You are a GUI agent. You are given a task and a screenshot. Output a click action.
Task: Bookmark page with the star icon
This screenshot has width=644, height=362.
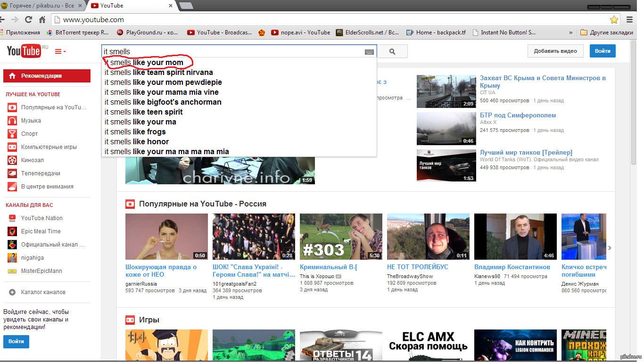point(614,20)
